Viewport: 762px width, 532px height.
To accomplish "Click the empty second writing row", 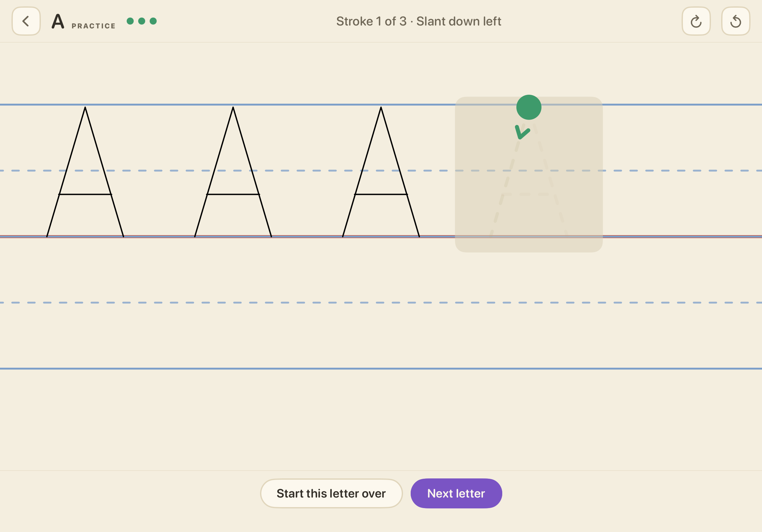I will pyautogui.click(x=381, y=302).
